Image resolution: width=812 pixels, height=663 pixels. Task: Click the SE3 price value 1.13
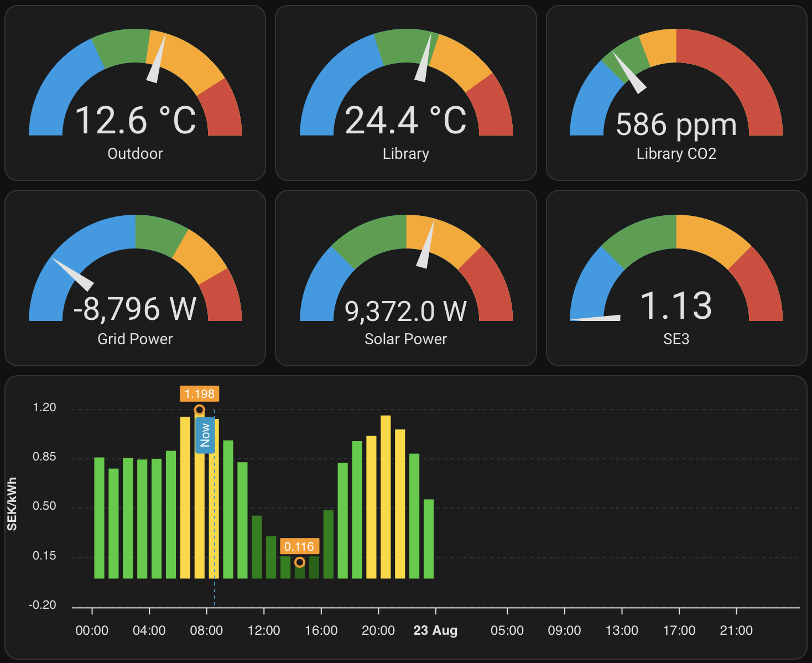coord(676,305)
